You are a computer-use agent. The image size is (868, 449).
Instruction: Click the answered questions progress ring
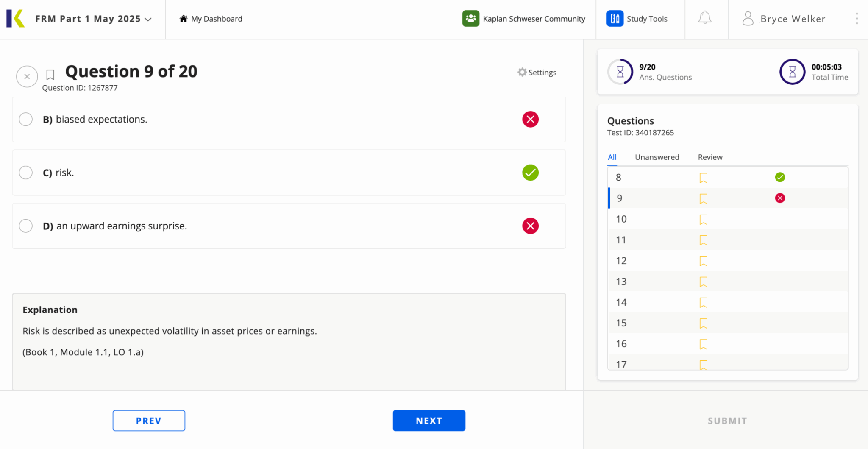(x=620, y=72)
